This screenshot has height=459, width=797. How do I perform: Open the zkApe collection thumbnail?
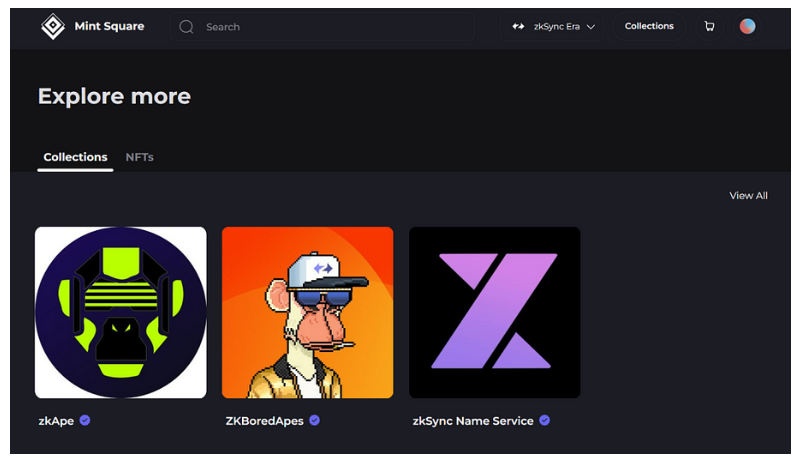(x=121, y=313)
